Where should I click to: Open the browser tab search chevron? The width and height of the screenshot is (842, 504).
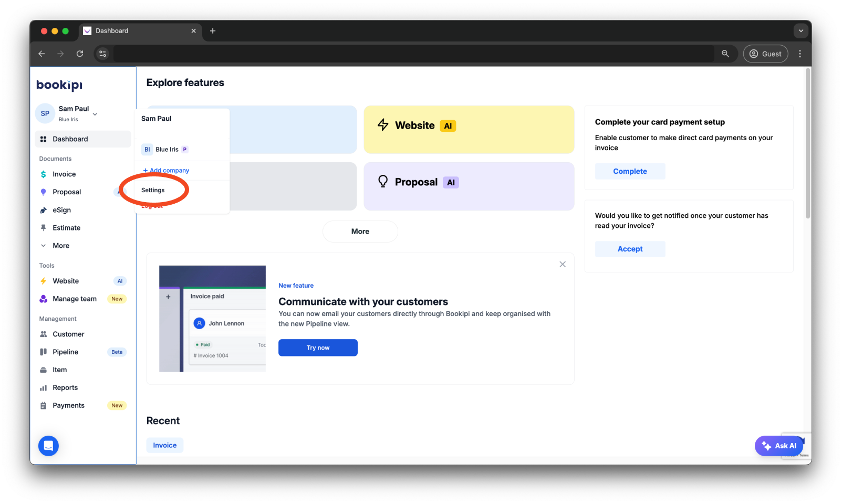click(801, 31)
